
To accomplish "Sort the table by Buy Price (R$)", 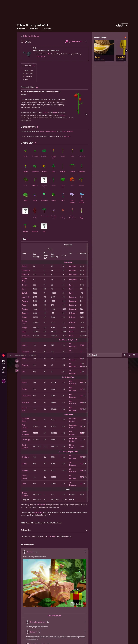I will tap(49, 255).
